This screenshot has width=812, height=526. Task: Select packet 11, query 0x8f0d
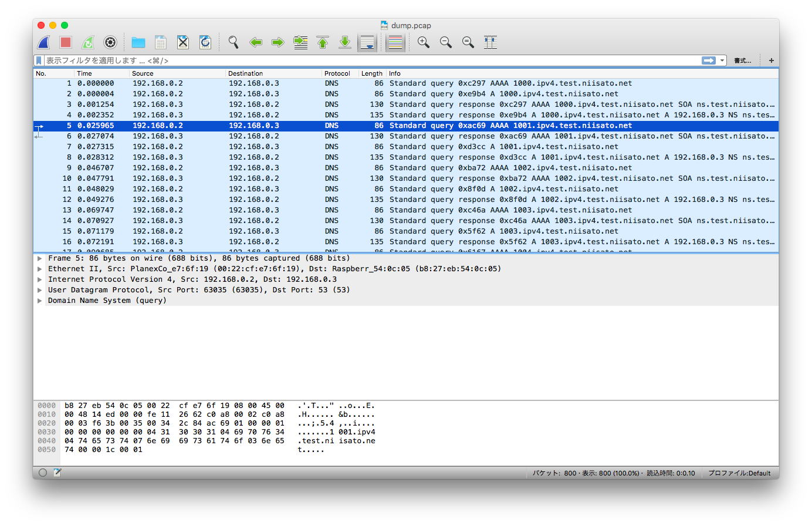(406, 189)
